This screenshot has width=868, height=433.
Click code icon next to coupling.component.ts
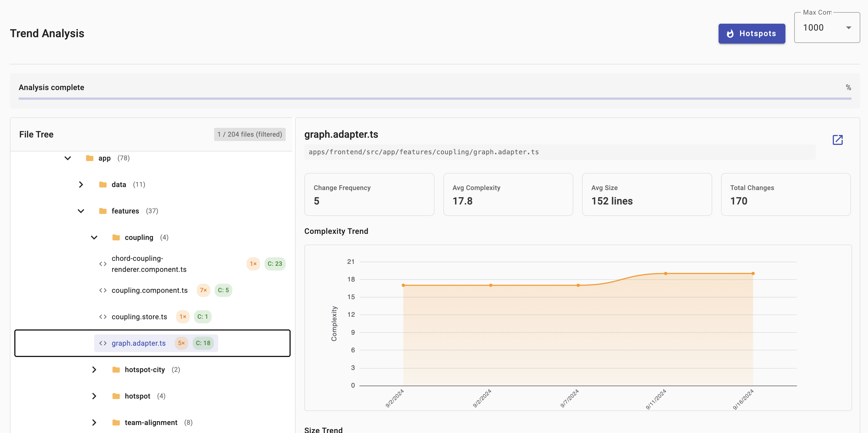point(103,290)
